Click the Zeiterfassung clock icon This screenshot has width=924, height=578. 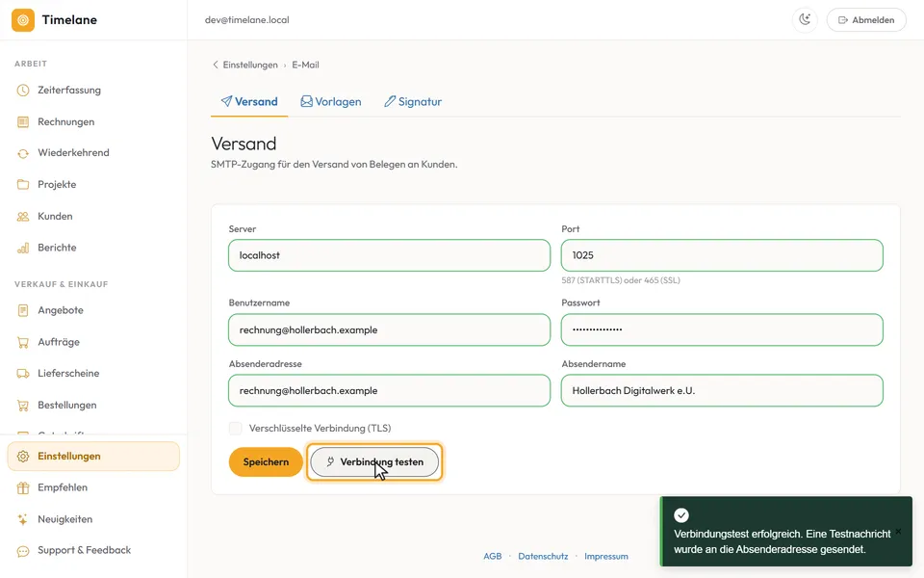click(23, 91)
